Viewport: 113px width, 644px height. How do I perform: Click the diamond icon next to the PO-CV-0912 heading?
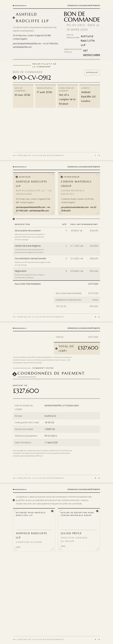click(14, 78)
